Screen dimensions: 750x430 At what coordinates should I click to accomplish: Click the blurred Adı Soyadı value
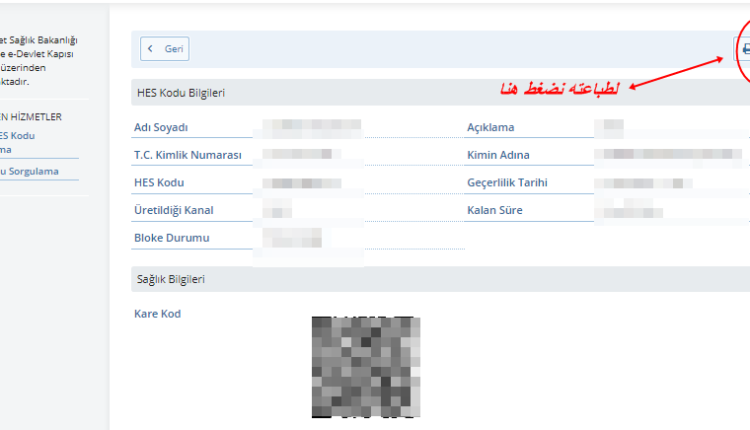coord(311,128)
